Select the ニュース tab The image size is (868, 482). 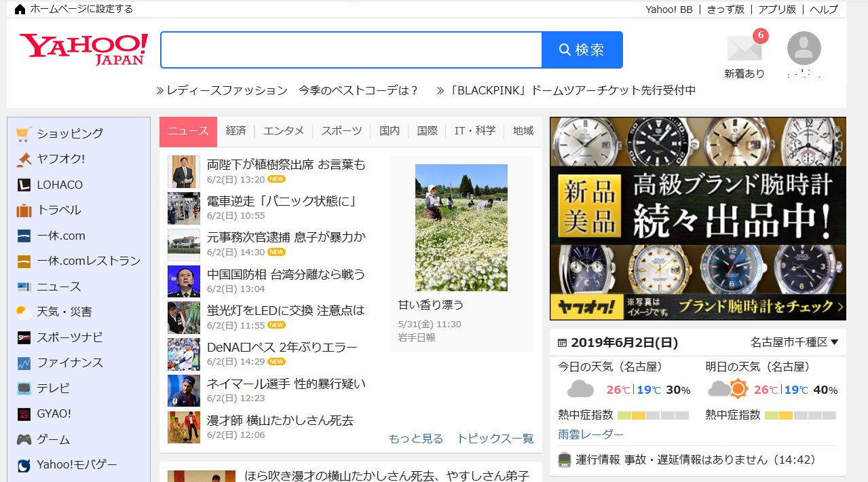[188, 131]
